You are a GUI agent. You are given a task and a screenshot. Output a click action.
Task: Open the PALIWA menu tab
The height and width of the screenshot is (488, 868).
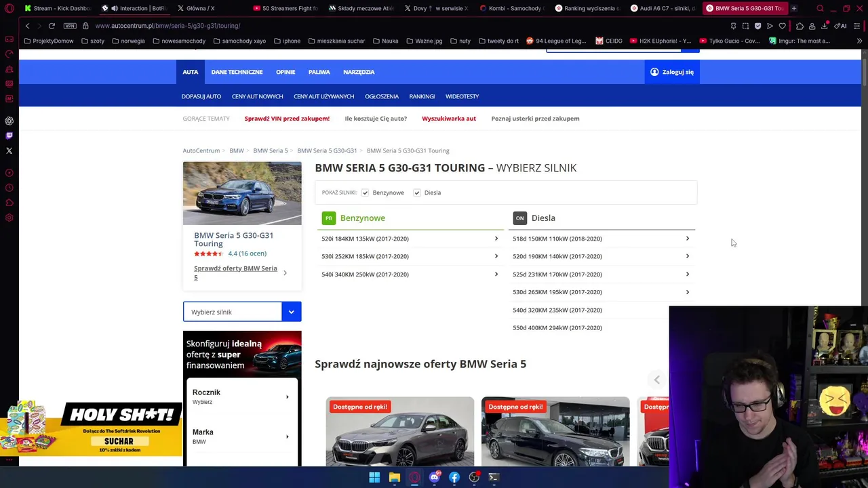pyautogui.click(x=319, y=72)
